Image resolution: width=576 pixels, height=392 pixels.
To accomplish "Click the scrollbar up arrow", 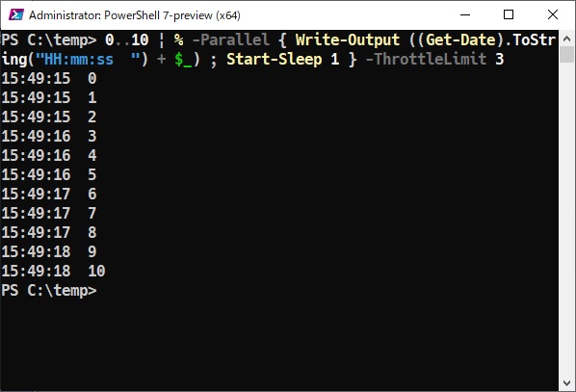I will 566,39.
